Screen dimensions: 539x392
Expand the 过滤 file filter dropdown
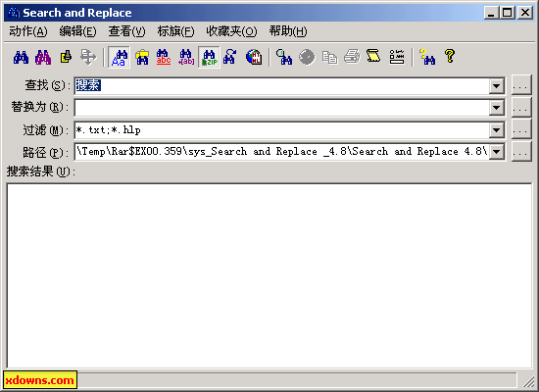pyautogui.click(x=496, y=130)
